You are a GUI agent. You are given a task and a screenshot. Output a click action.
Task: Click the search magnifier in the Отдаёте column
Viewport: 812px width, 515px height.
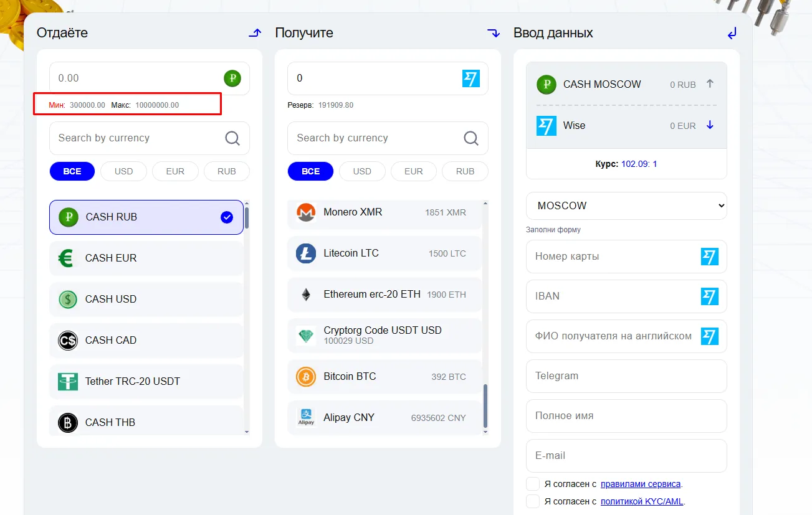232,138
